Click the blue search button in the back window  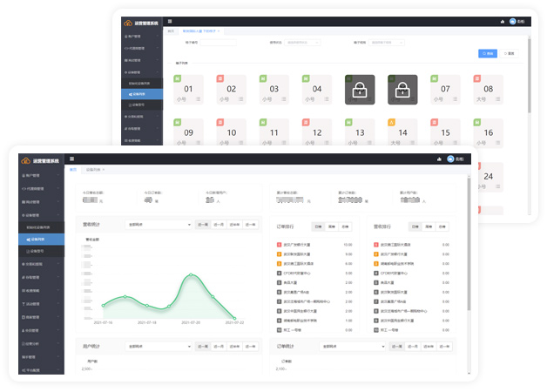click(487, 53)
